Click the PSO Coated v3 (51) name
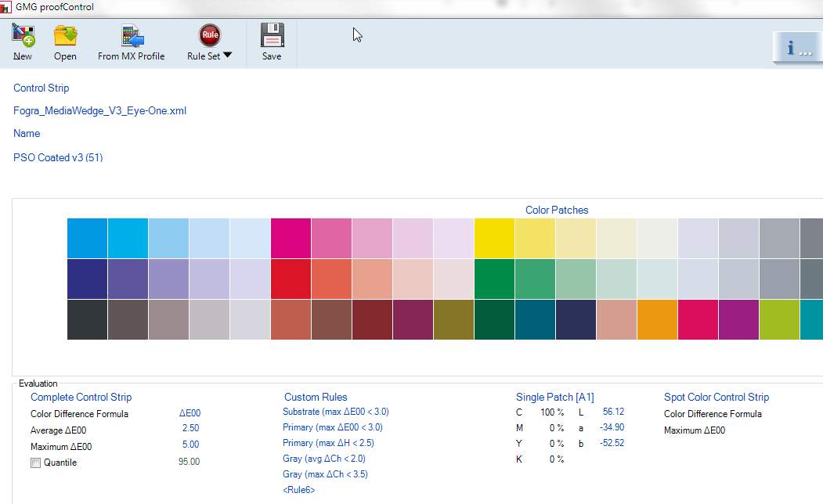The height and width of the screenshot is (504, 823). pos(58,157)
